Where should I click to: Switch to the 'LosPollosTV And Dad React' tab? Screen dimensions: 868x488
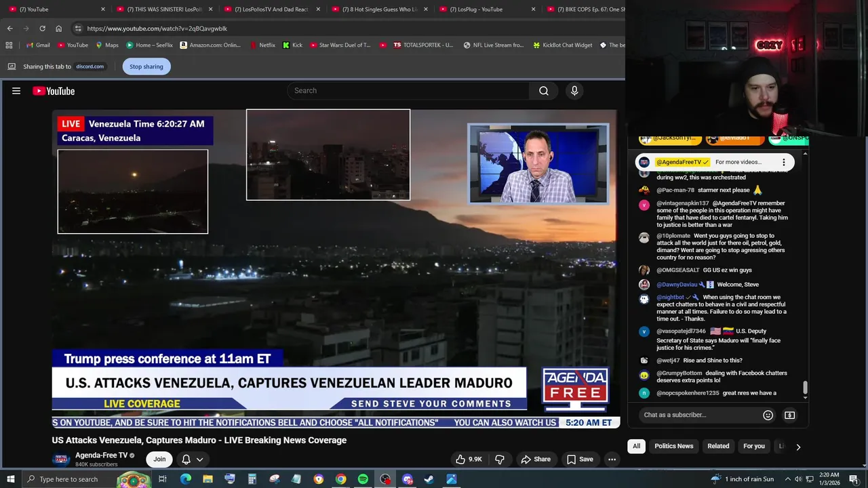click(x=273, y=9)
